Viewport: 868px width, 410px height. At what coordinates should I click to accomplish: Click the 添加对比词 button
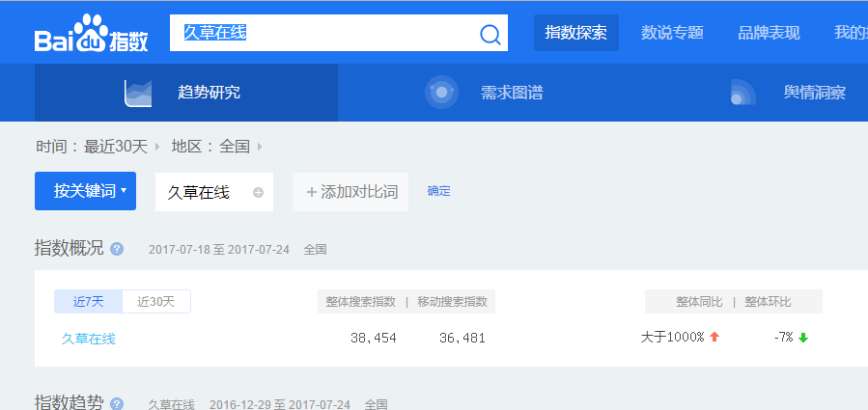click(350, 192)
